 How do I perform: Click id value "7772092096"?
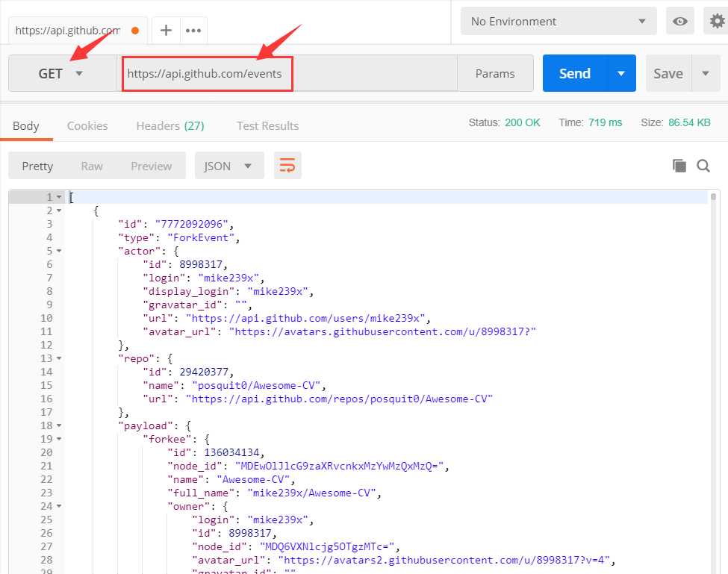click(x=192, y=224)
